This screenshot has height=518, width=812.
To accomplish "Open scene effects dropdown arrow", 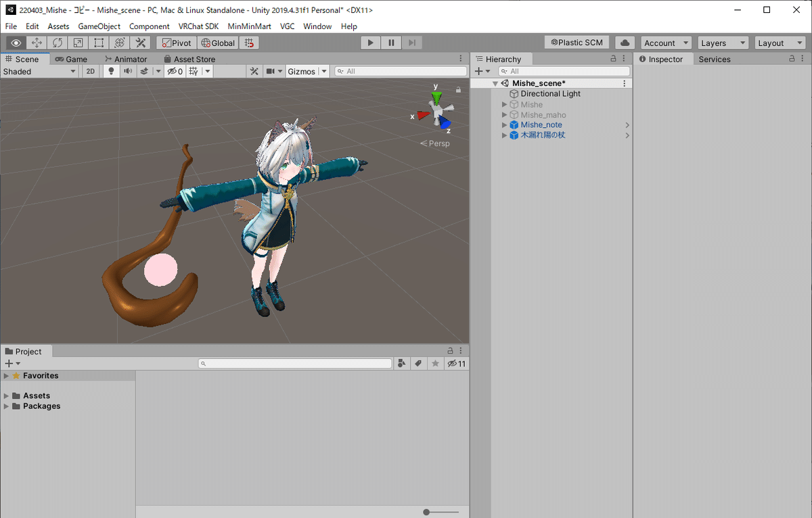I will pos(158,71).
